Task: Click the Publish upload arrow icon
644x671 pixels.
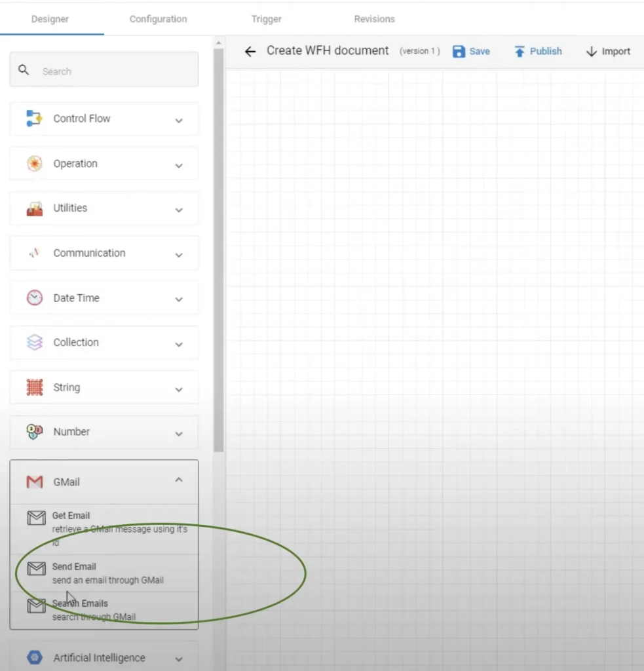Action: tap(520, 51)
